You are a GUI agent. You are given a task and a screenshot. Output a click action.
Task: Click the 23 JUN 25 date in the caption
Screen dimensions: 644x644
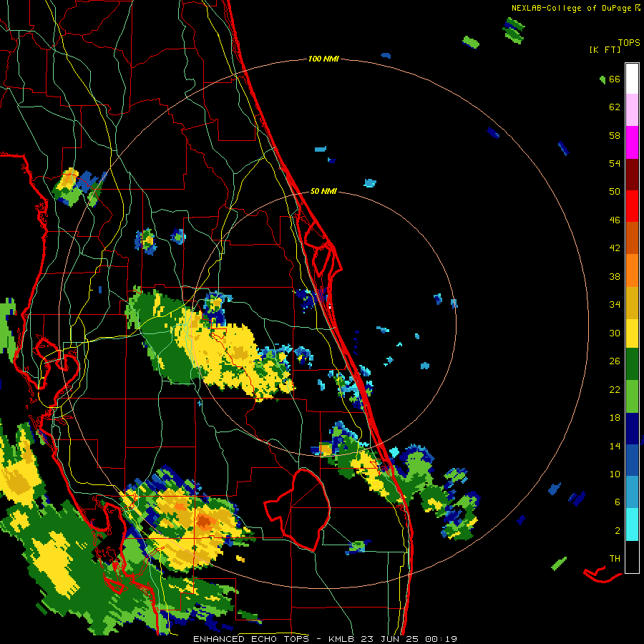391,639
